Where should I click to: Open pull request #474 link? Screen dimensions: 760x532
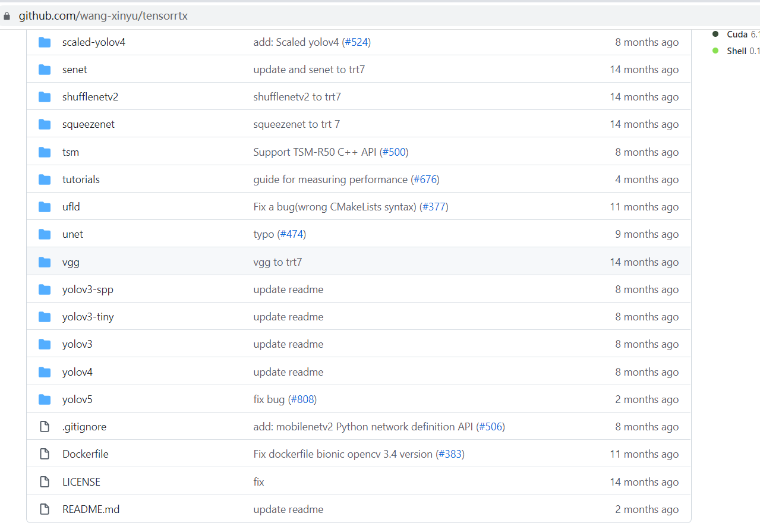292,234
